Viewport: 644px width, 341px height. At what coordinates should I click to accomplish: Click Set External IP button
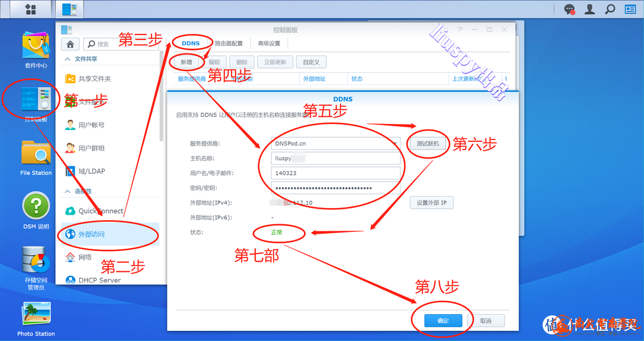point(432,203)
